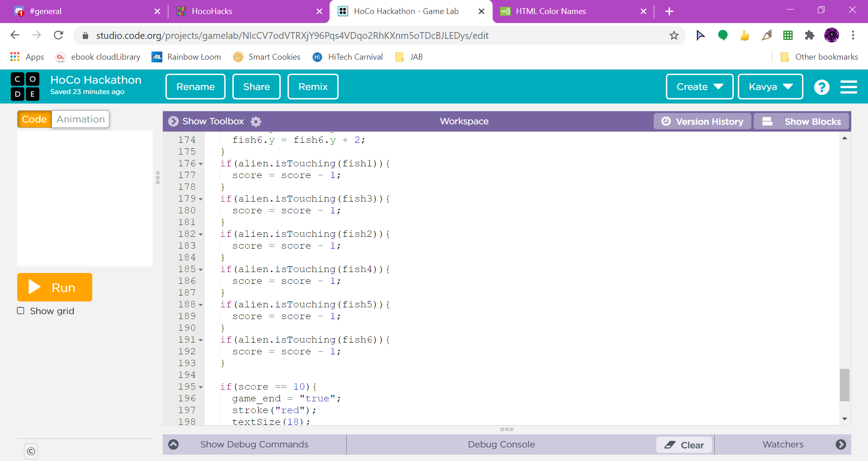Screen dimensions: 868x461
Task: Open the toolbox settings gear
Action: [256, 121]
